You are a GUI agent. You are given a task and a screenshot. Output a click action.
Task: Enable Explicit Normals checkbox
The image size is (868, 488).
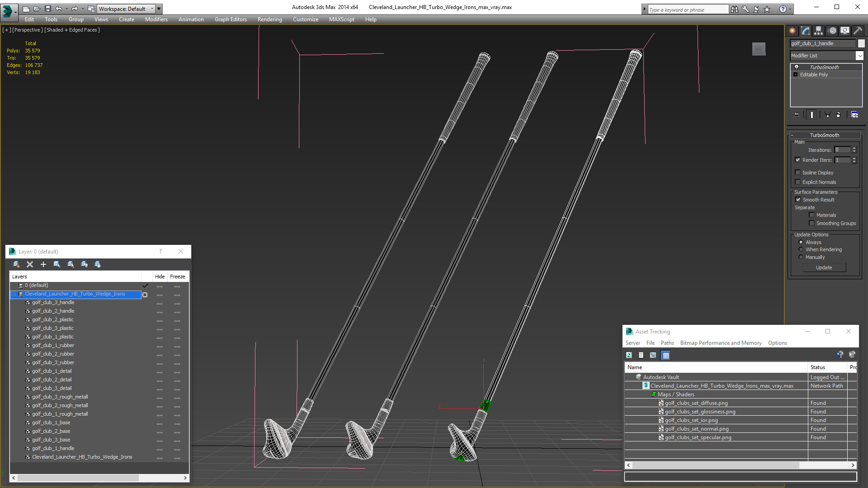tap(798, 182)
